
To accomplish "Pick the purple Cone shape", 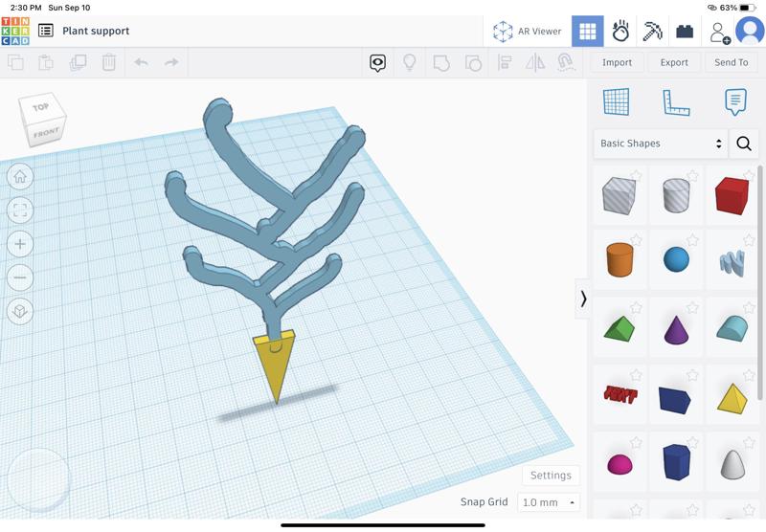I will [x=676, y=329].
